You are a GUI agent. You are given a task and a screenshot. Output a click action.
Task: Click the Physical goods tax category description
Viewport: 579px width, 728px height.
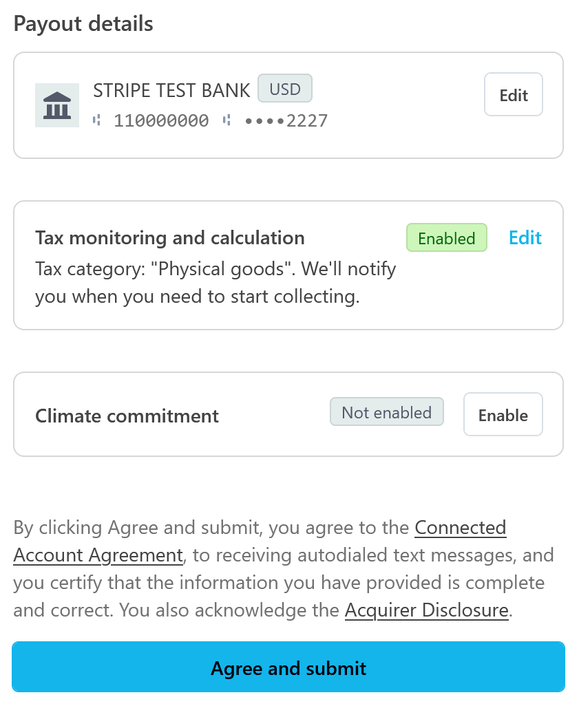point(215,283)
